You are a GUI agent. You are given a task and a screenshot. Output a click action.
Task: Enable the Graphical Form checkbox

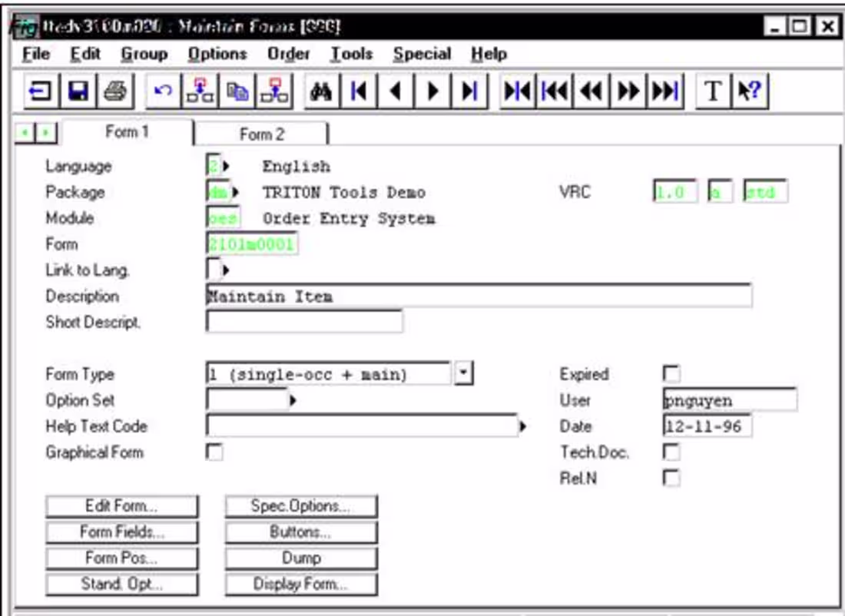click(x=214, y=452)
